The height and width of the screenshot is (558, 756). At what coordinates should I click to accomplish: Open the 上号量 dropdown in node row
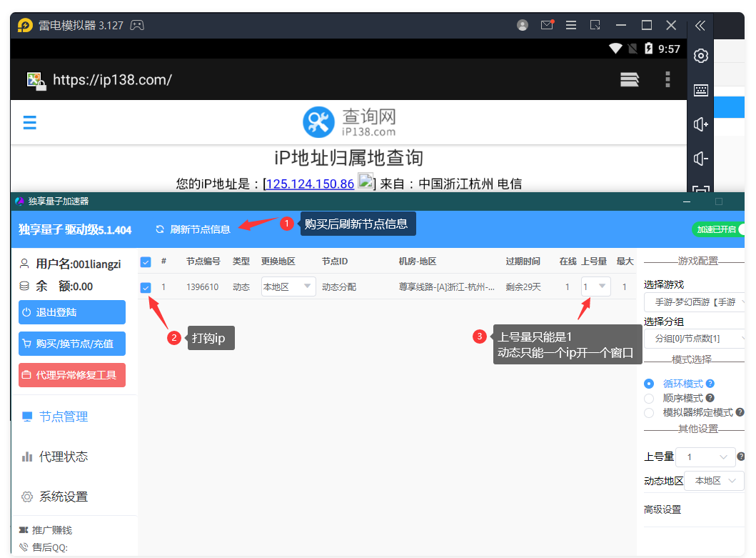pyautogui.click(x=596, y=287)
